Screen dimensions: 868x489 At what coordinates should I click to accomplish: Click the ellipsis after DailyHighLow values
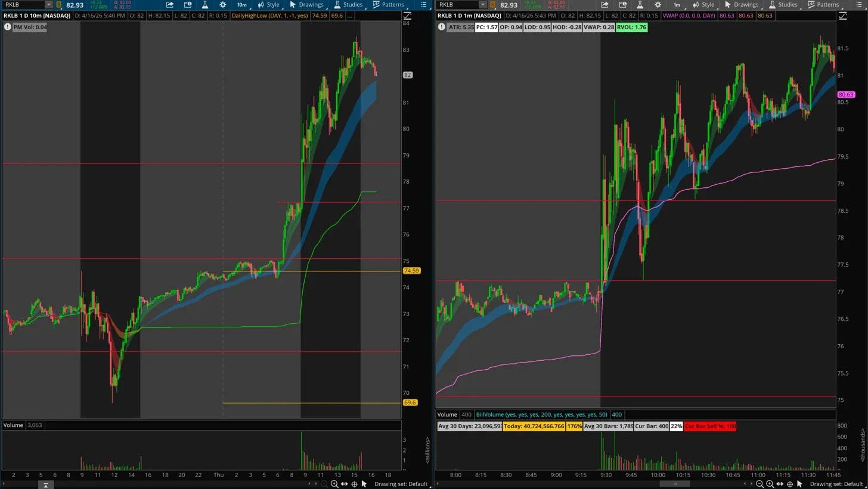(350, 16)
